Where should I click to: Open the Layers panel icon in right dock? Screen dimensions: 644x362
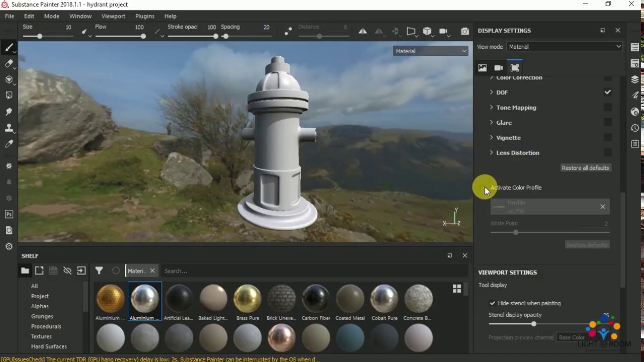tap(635, 79)
